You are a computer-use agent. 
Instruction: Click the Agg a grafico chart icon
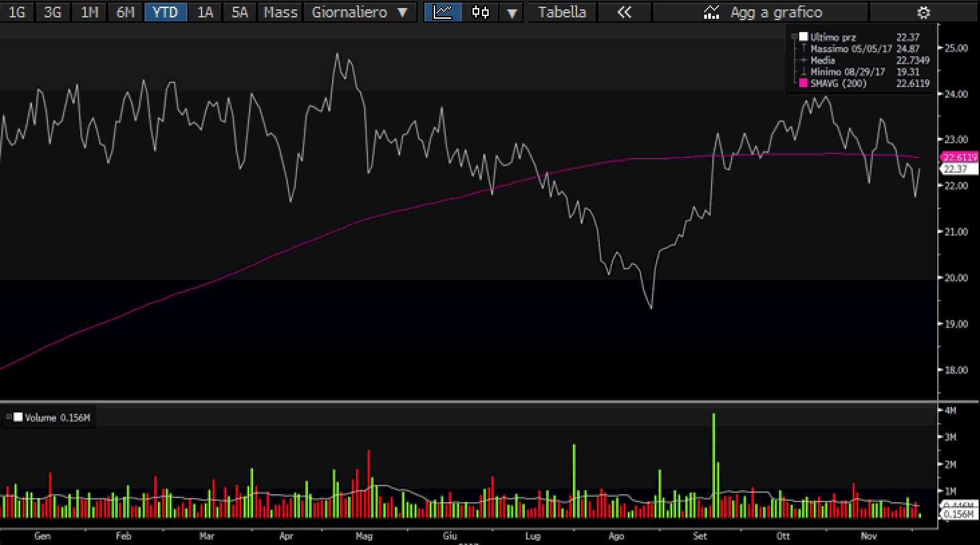click(x=712, y=12)
